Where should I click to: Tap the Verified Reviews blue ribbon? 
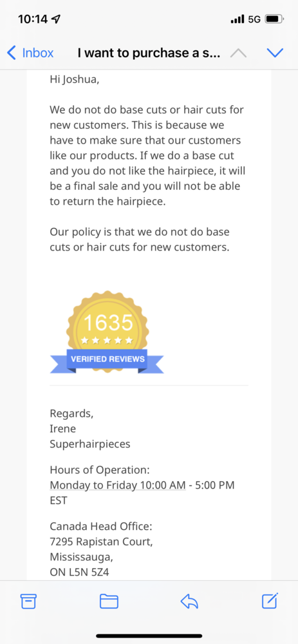coord(107,360)
